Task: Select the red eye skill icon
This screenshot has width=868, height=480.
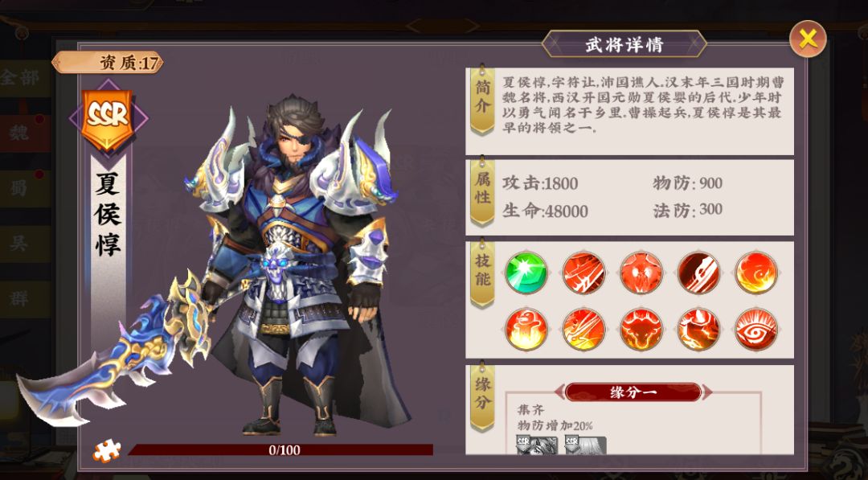Action: [756, 330]
